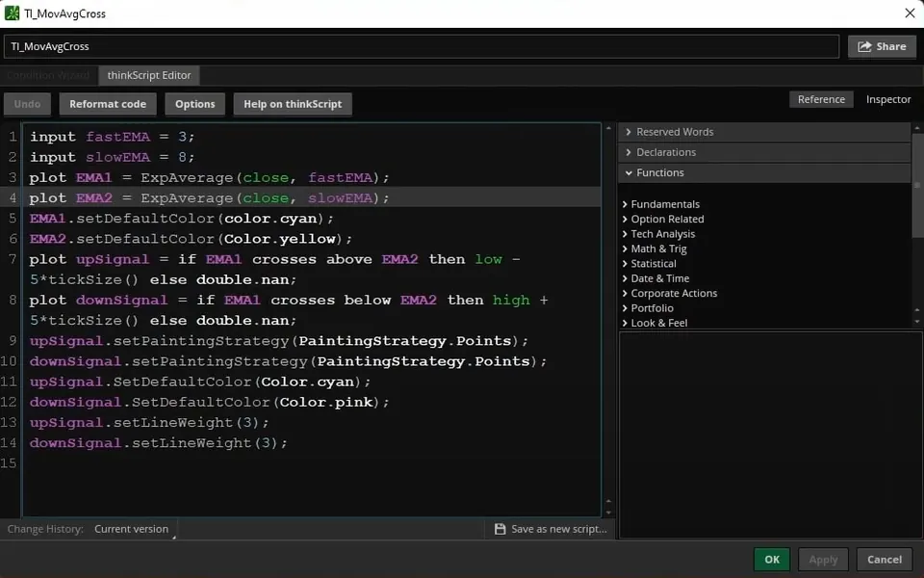
Task: Click 'EMA2.setDefaultColor(Color.yellow);' code line
Action: click(x=191, y=239)
